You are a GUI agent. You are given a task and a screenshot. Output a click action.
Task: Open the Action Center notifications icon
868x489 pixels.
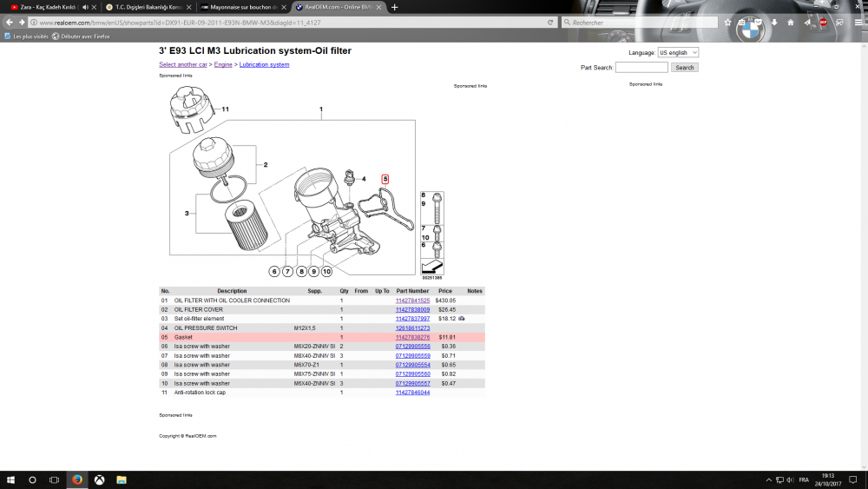point(853,479)
